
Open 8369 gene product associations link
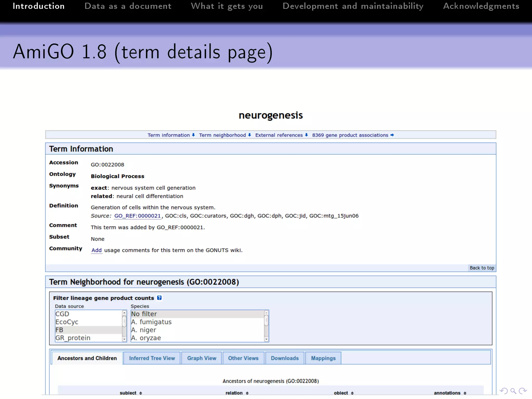click(350, 135)
